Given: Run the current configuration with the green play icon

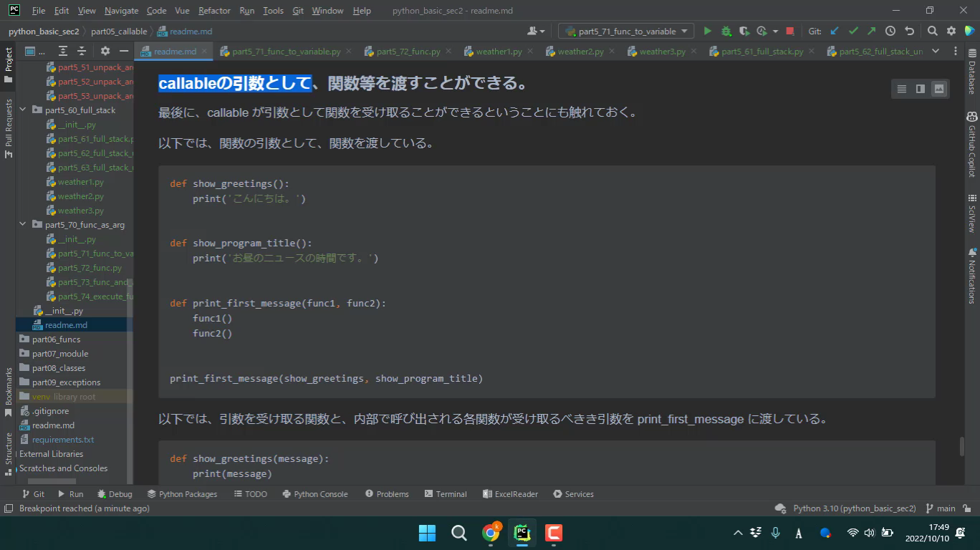Looking at the screenshot, I should 708,31.
